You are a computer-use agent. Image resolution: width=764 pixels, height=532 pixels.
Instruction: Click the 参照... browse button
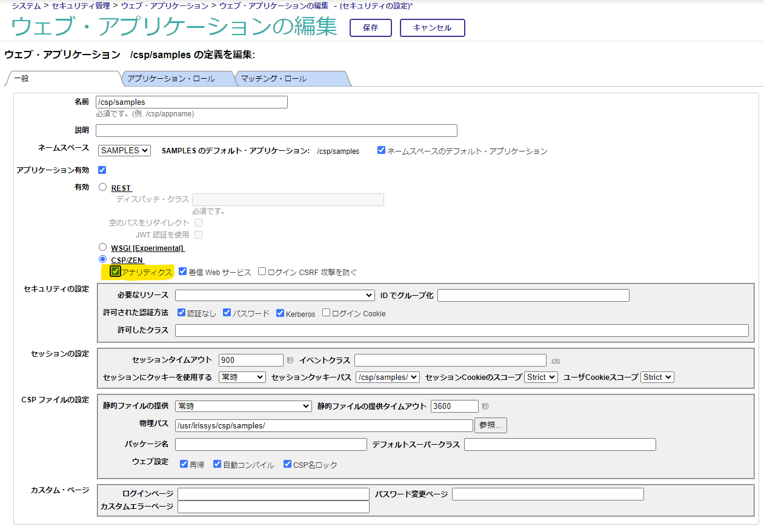click(491, 425)
